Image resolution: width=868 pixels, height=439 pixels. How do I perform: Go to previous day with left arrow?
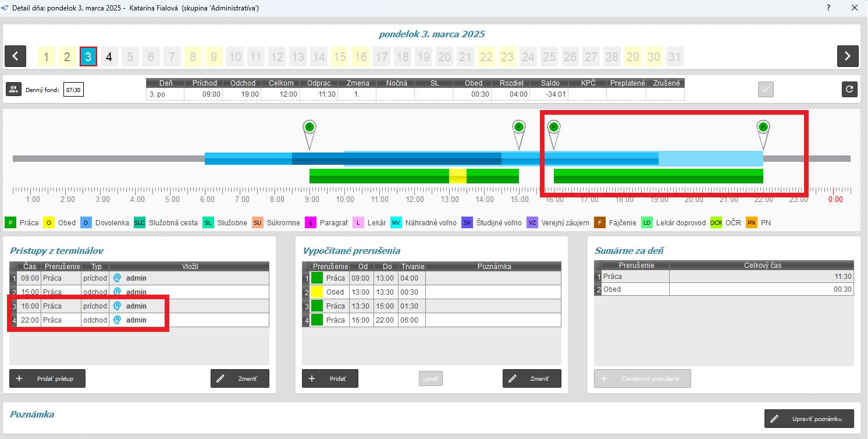(15, 56)
